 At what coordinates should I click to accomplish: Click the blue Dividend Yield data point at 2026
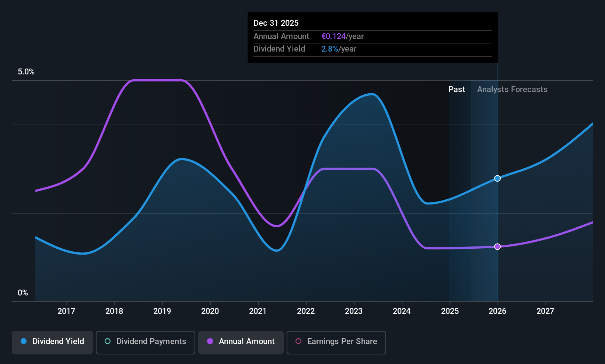[x=497, y=178]
